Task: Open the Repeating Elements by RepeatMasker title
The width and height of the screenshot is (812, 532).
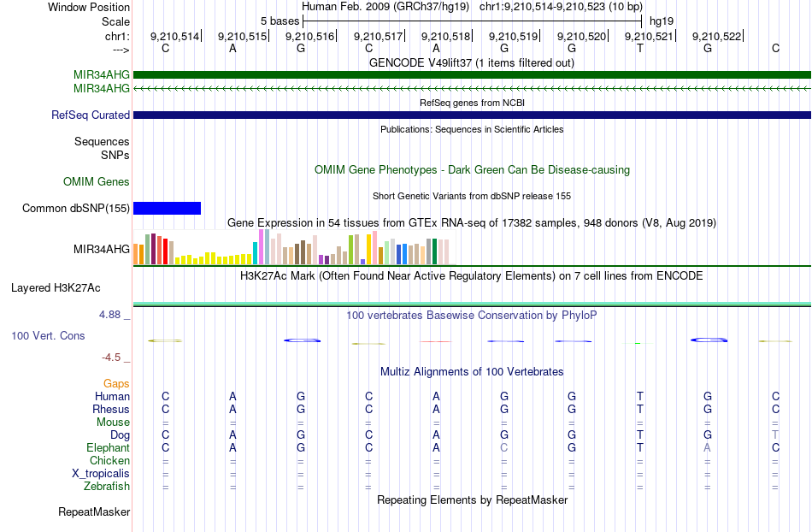Action: [x=472, y=499]
